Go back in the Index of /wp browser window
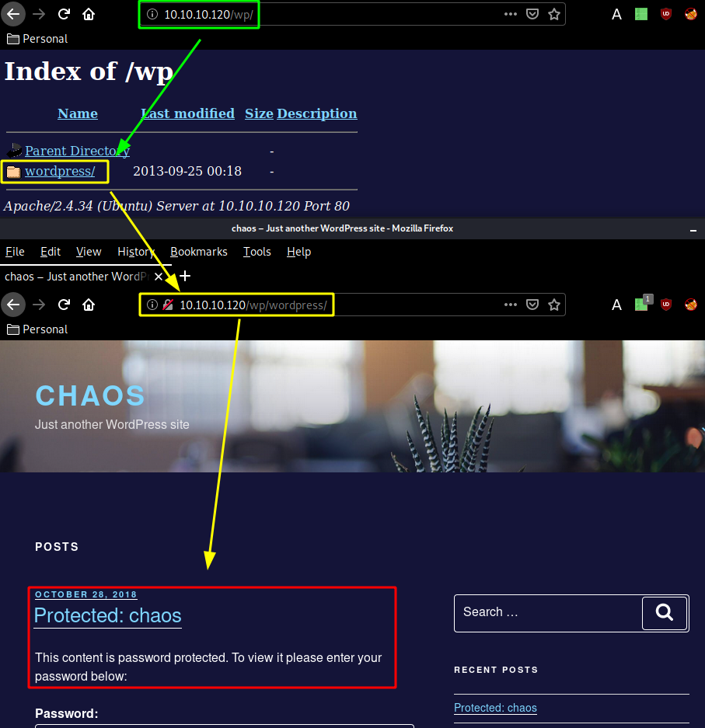 (13, 15)
